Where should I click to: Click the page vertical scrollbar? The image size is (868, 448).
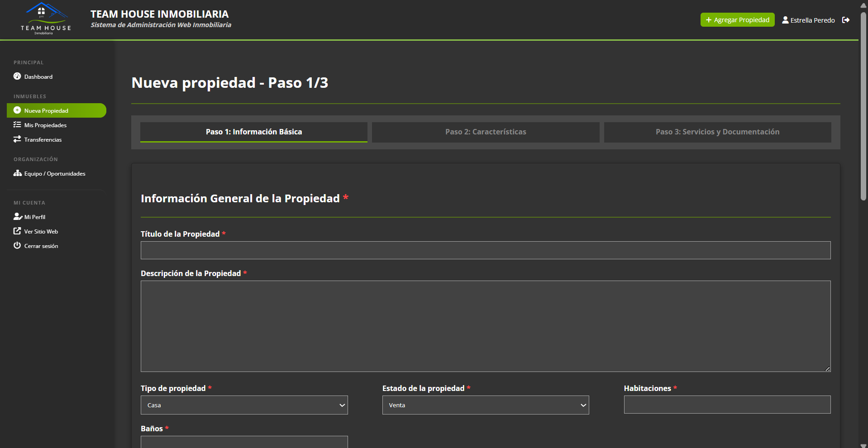(863, 106)
